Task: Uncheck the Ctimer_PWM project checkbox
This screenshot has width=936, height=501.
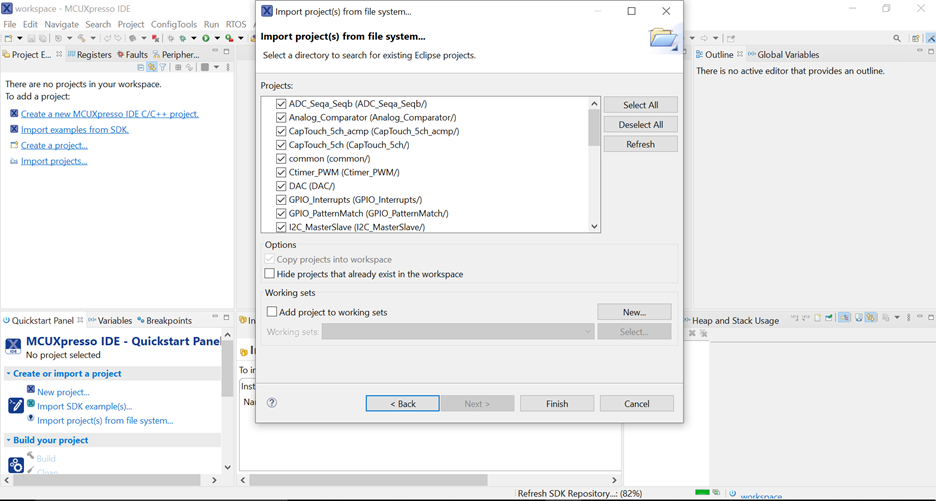Action: (x=281, y=172)
